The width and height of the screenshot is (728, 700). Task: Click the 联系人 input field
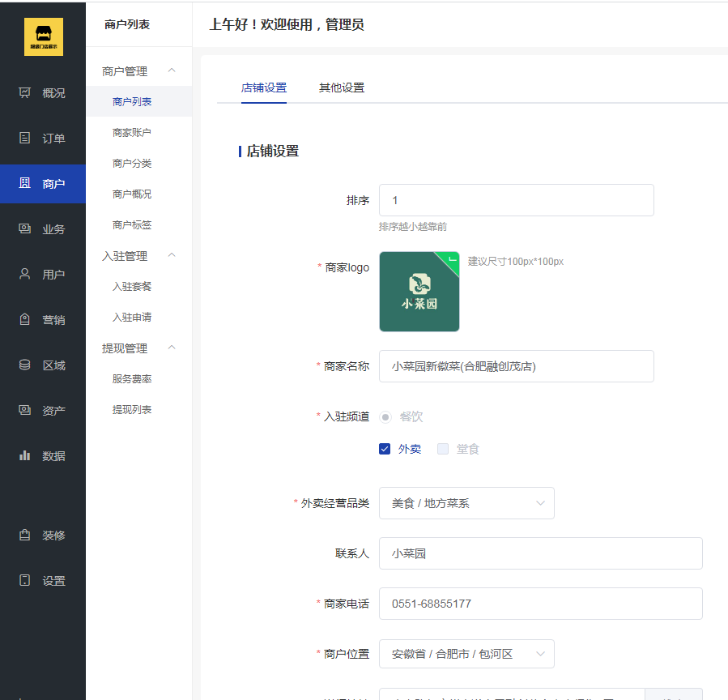click(x=540, y=553)
